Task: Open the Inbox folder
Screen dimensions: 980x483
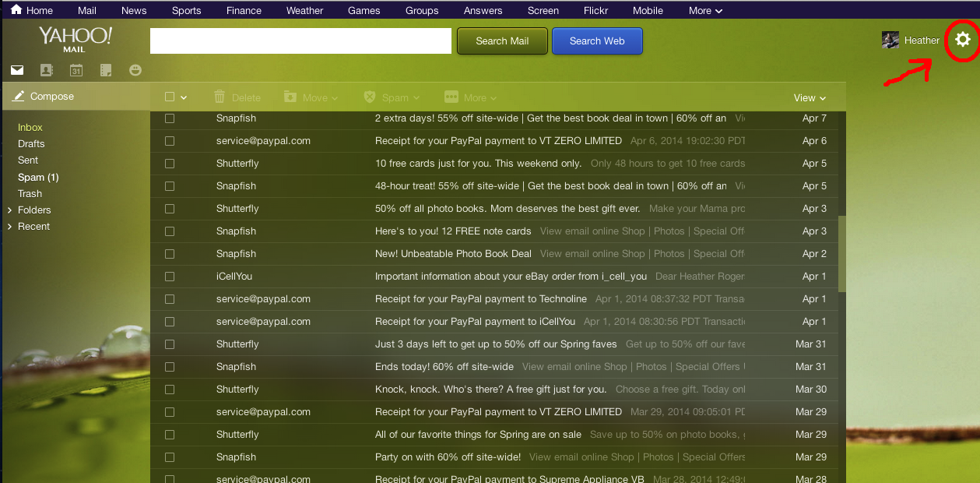Action: click(x=30, y=127)
